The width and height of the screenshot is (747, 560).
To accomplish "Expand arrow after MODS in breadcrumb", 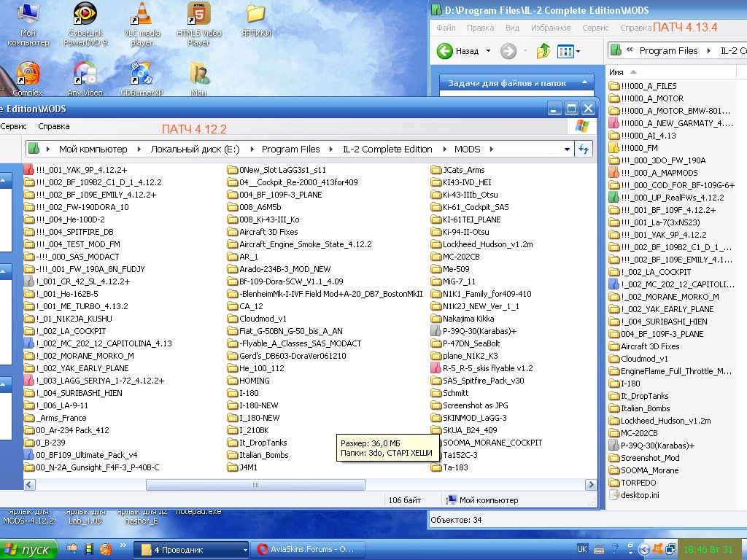I will point(491,149).
